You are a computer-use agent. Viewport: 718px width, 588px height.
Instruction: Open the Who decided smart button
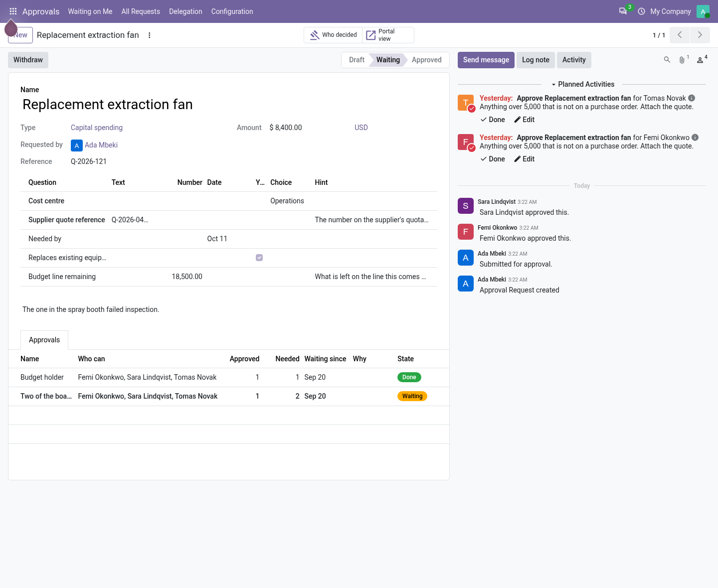[333, 35]
